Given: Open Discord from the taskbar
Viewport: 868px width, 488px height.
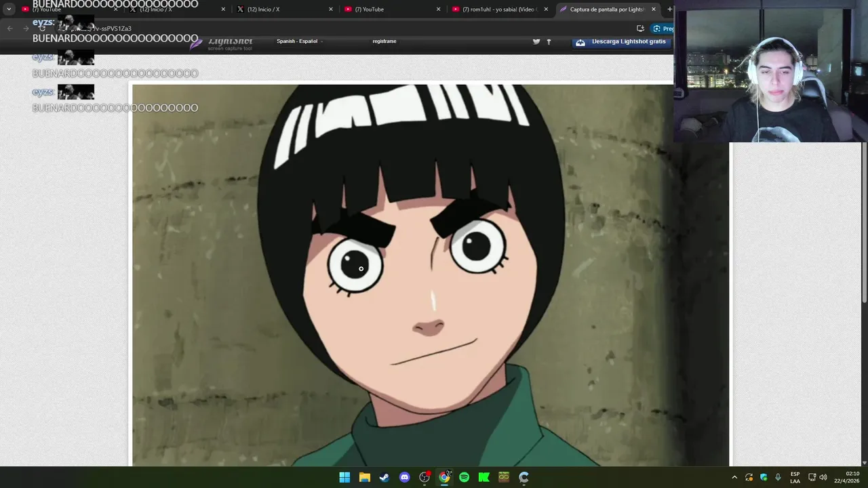Looking at the screenshot, I should pyautogui.click(x=404, y=477).
